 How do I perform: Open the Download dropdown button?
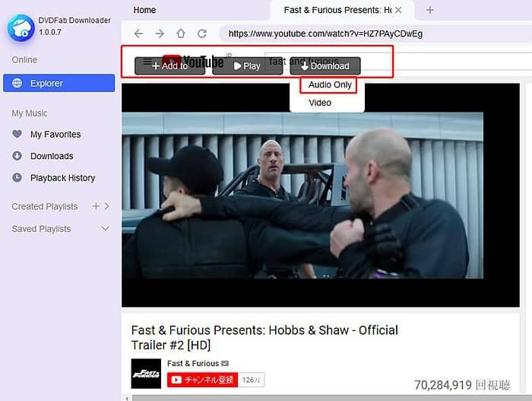pos(325,66)
